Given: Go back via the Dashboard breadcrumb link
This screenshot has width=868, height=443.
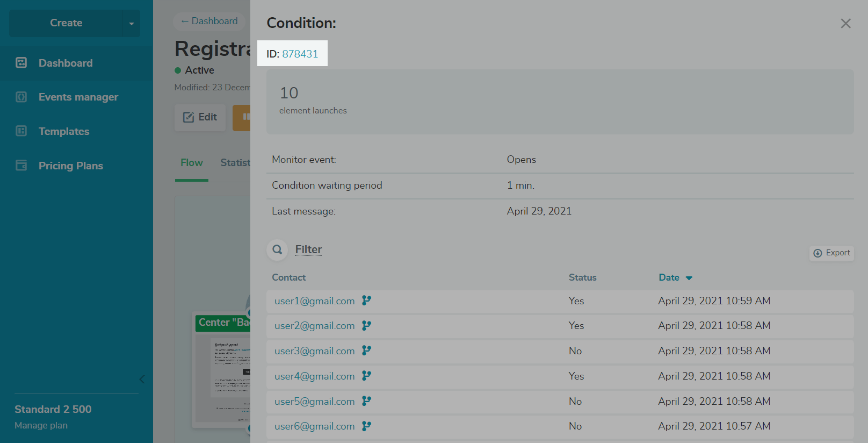Looking at the screenshot, I should (x=209, y=21).
